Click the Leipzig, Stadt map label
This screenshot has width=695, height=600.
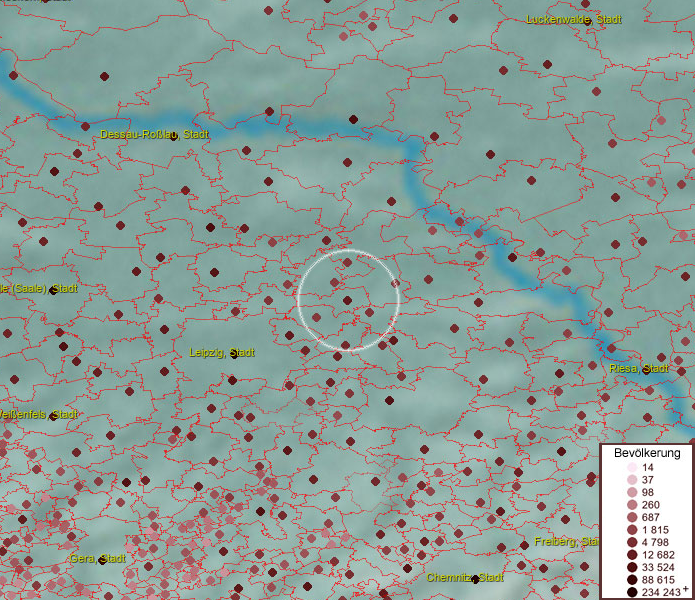[222, 352]
